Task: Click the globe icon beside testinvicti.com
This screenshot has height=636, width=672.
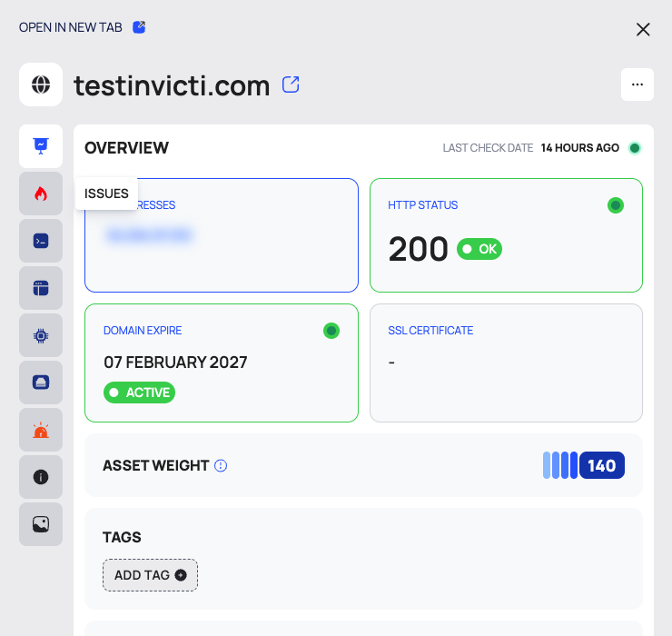Action: point(41,84)
